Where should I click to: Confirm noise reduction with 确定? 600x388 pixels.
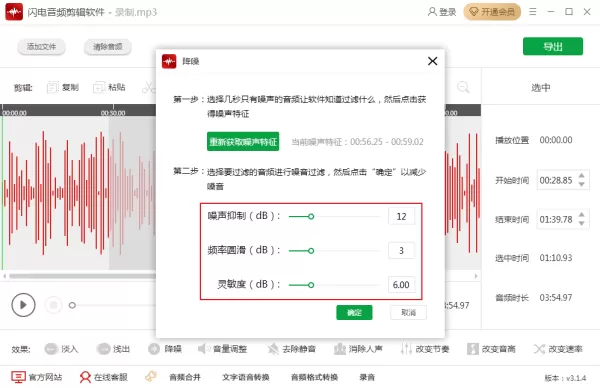point(354,313)
